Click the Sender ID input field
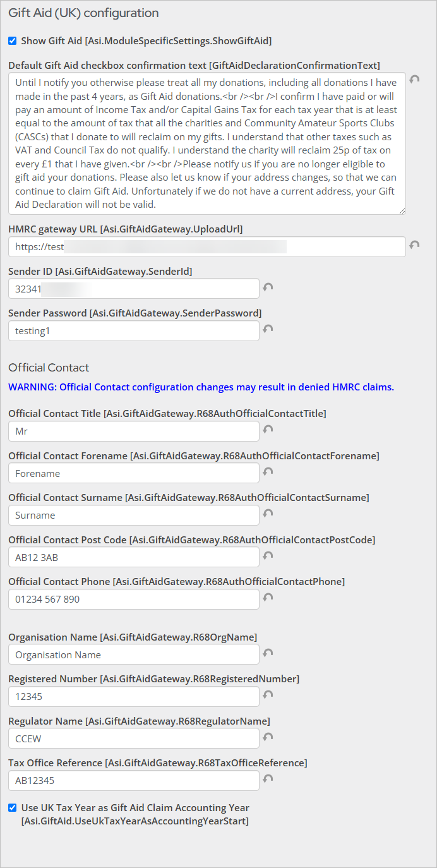 click(x=134, y=289)
